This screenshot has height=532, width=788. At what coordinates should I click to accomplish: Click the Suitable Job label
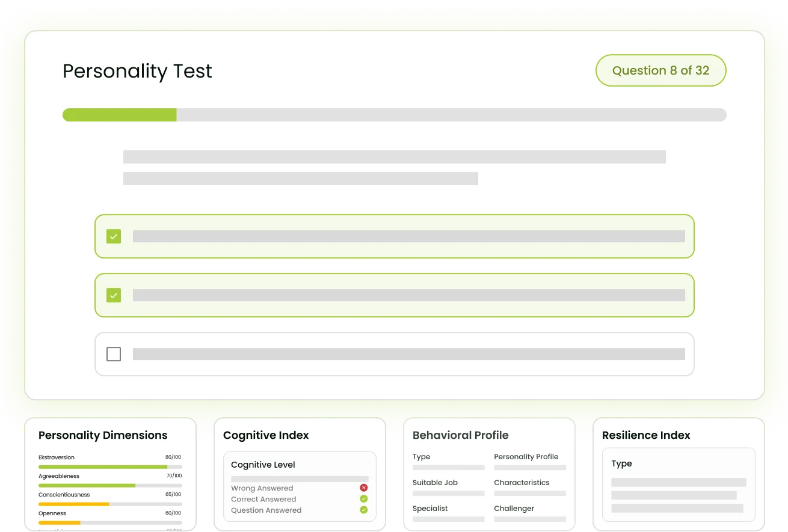point(436,483)
